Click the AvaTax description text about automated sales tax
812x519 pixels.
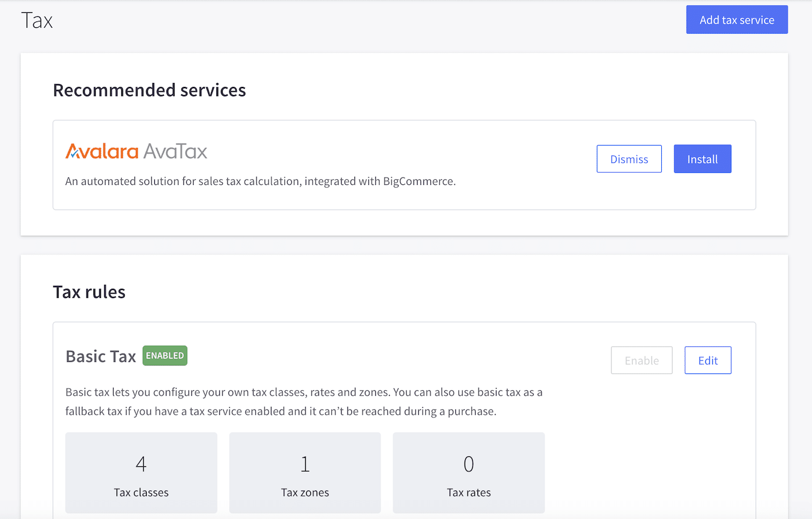coord(260,181)
